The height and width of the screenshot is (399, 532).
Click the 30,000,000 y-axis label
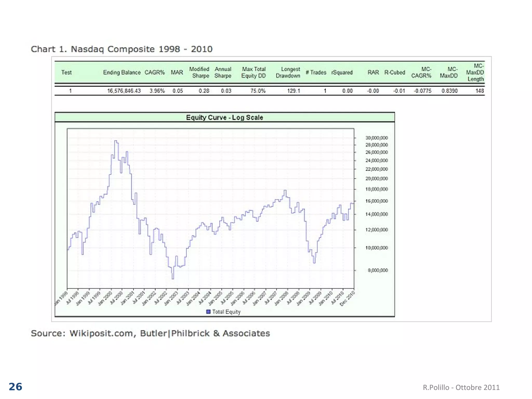point(376,138)
